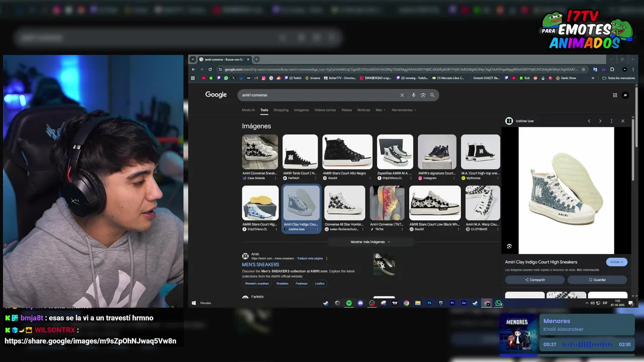Open the preview panel three-dot options

click(611, 121)
